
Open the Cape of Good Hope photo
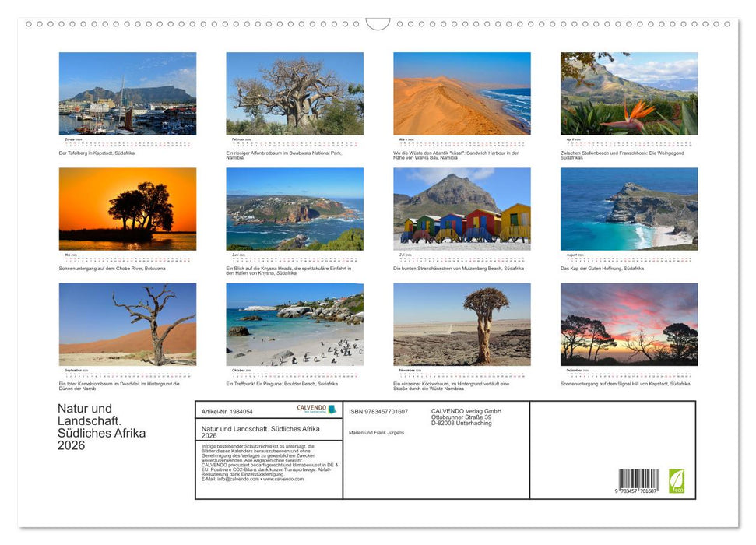(x=629, y=209)
